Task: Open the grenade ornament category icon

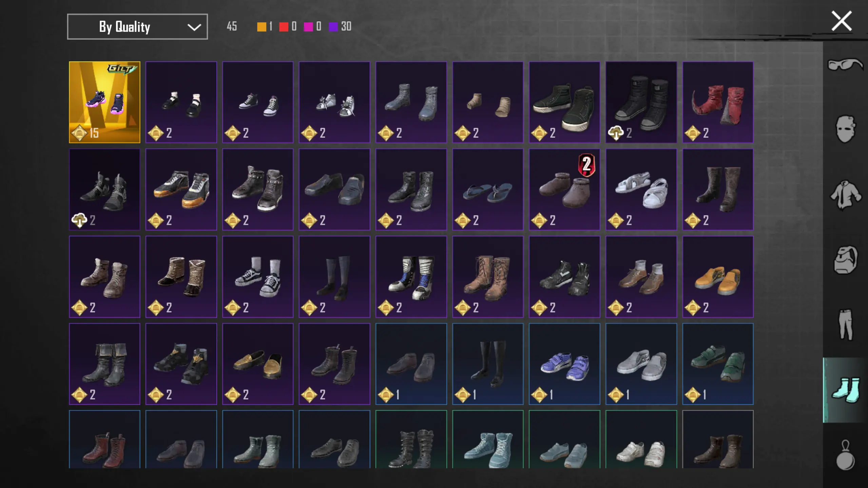Action: pos(845,455)
